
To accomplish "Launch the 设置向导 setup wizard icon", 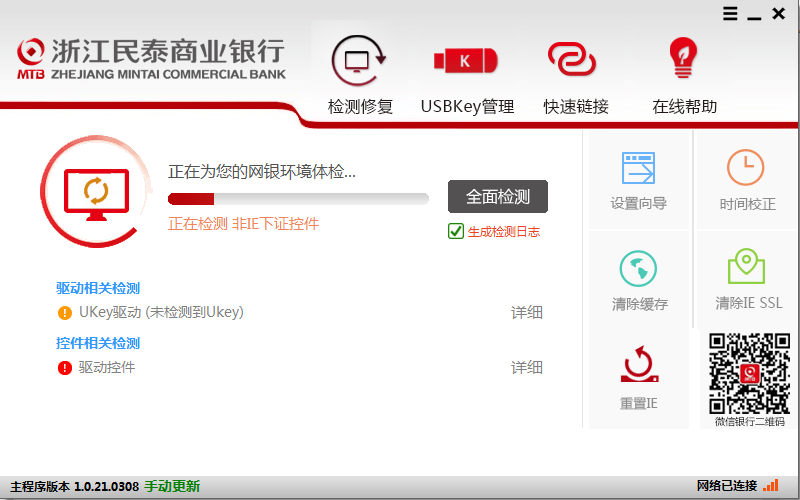I will point(638,168).
